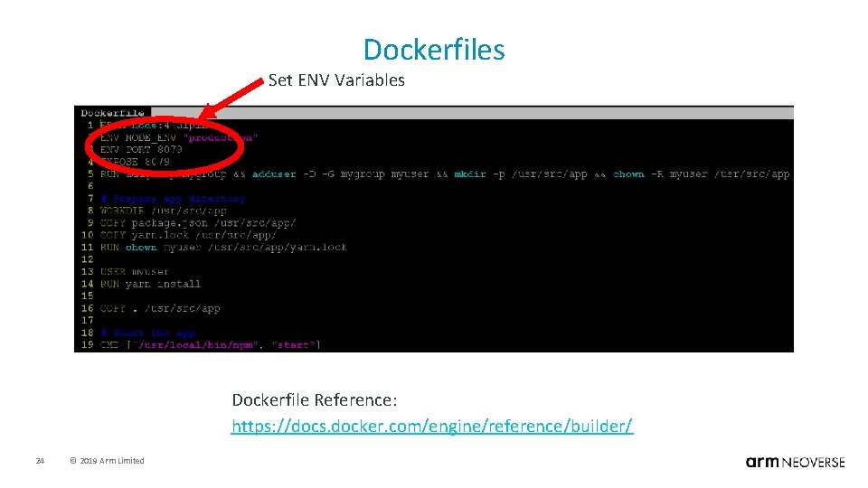Click the 'RUN yarn install' line
This screenshot has width=868, height=488.
point(151,284)
